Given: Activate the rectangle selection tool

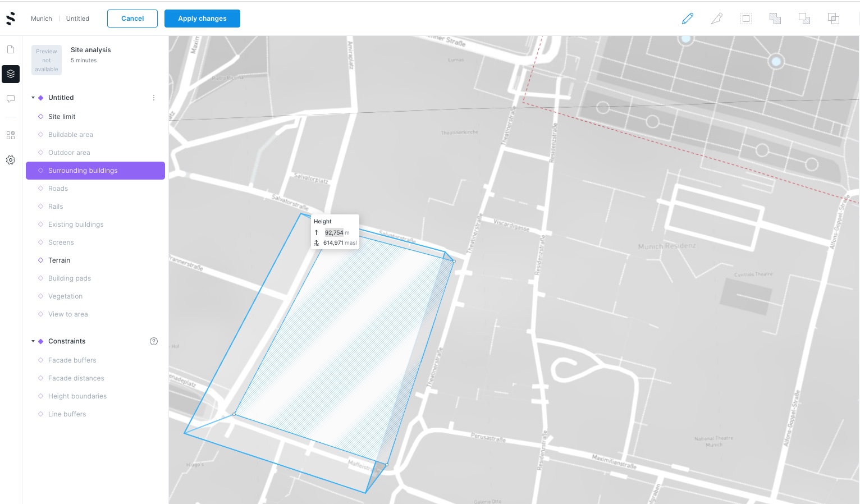Looking at the screenshot, I should (745, 19).
